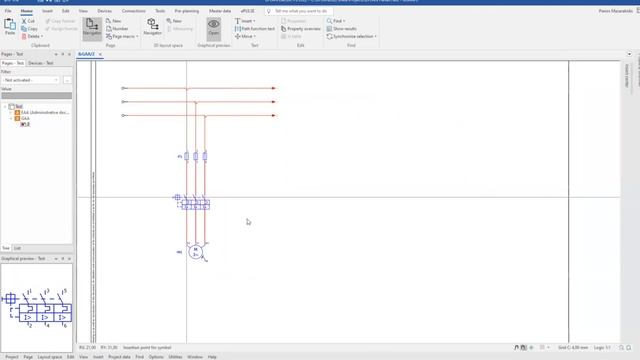Open the File ribbon tab
The height and width of the screenshot is (360, 640).
pyautogui.click(x=8, y=11)
